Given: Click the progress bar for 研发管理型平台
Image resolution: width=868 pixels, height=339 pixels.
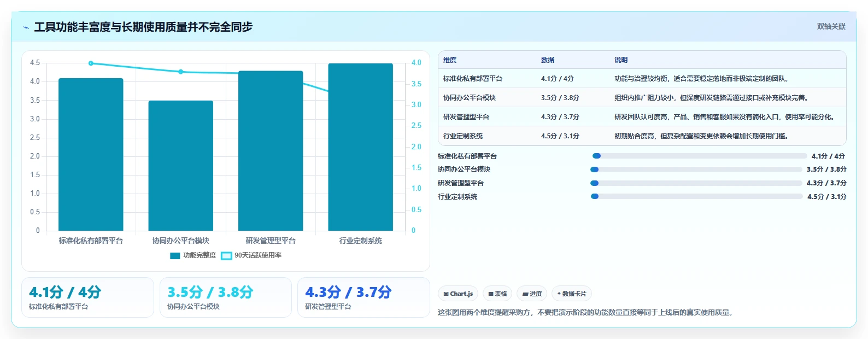Looking at the screenshot, I should tap(696, 183).
